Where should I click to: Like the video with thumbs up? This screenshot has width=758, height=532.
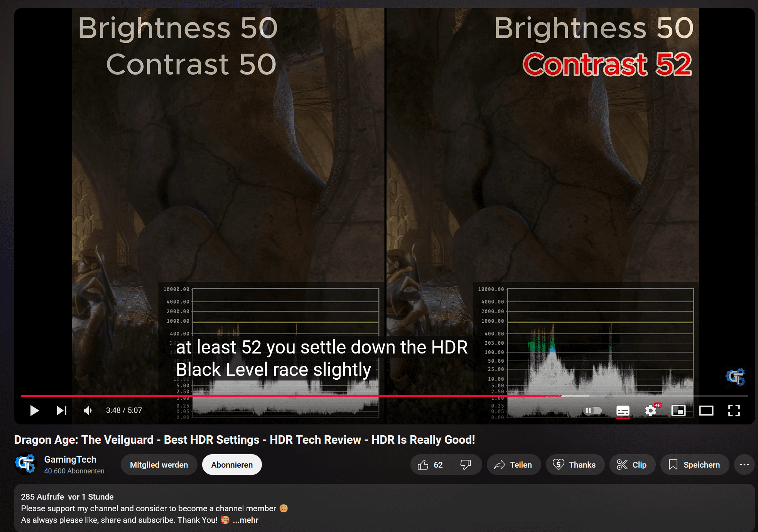point(430,465)
